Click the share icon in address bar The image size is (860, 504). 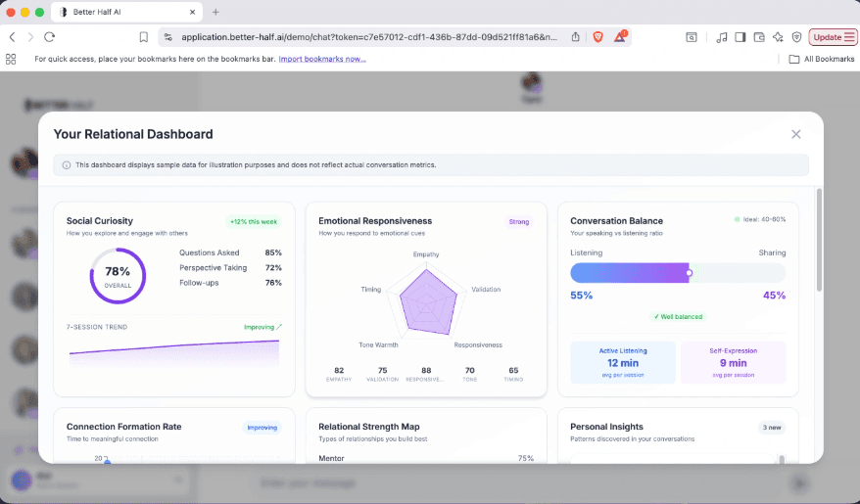(x=575, y=37)
